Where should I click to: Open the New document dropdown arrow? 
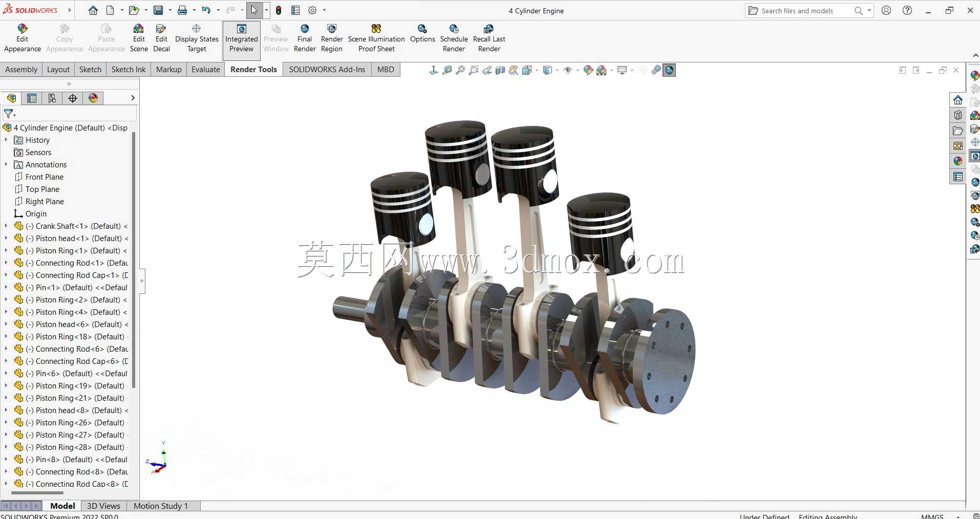[122, 10]
